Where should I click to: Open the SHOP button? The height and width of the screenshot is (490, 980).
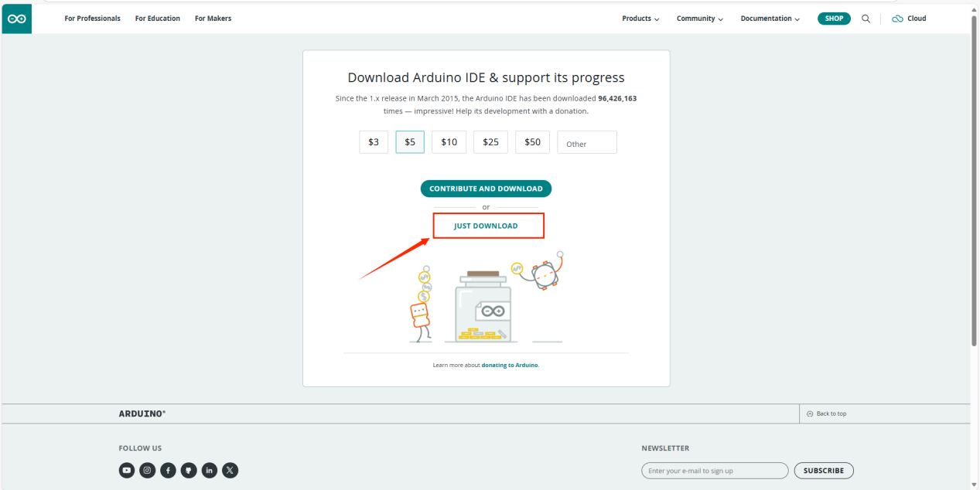coord(834,19)
